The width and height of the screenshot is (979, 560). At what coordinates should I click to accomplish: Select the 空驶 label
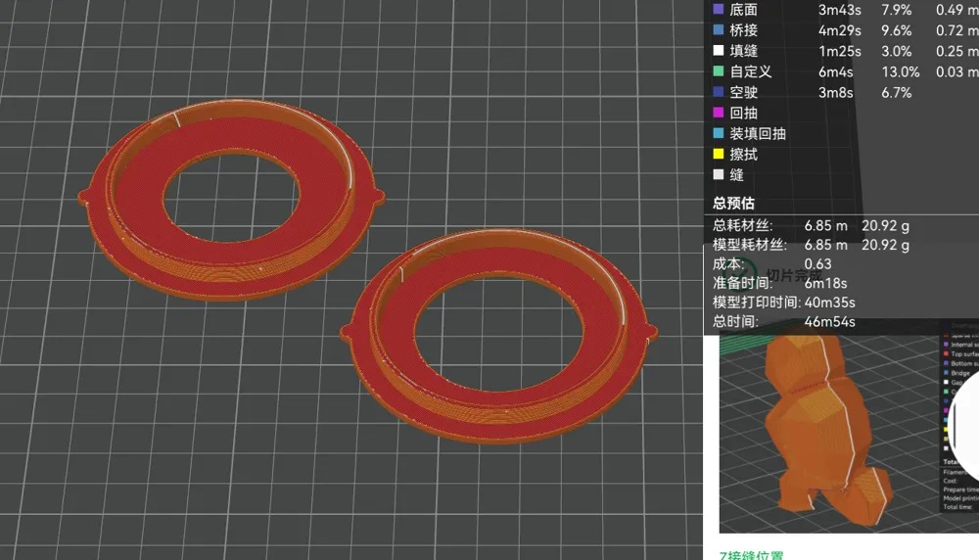click(744, 92)
